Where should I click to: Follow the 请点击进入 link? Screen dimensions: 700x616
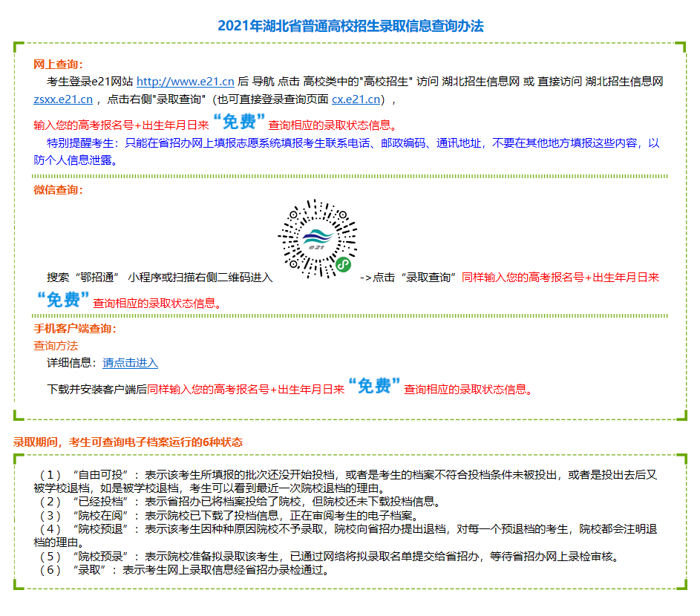(130, 363)
